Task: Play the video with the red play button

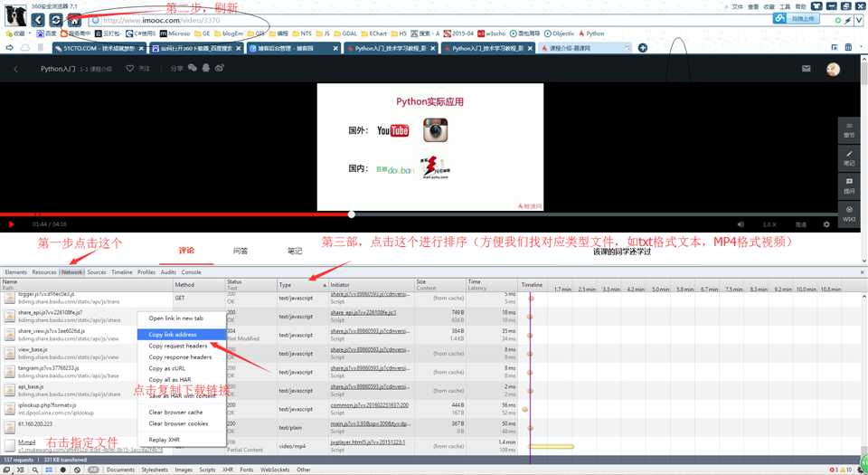Action: click(x=12, y=224)
